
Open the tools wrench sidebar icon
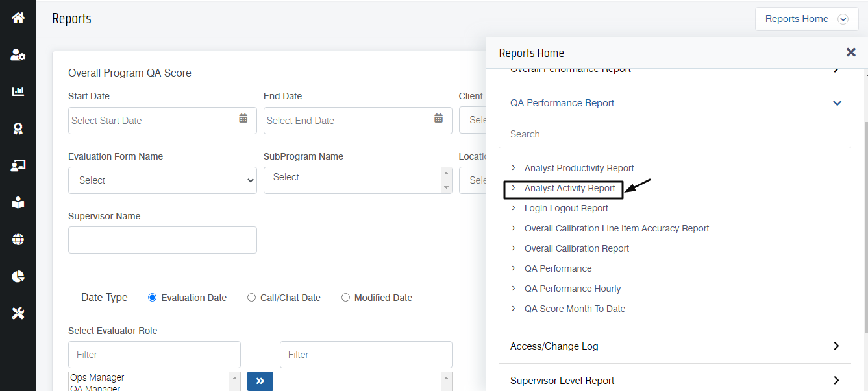18,314
